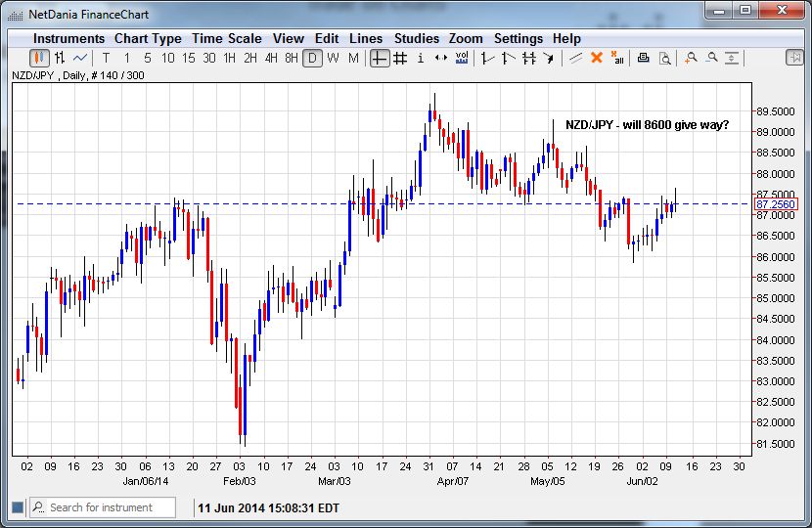The height and width of the screenshot is (528, 812).
Task: Enable the crosshair cursor tool
Action: (379, 58)
